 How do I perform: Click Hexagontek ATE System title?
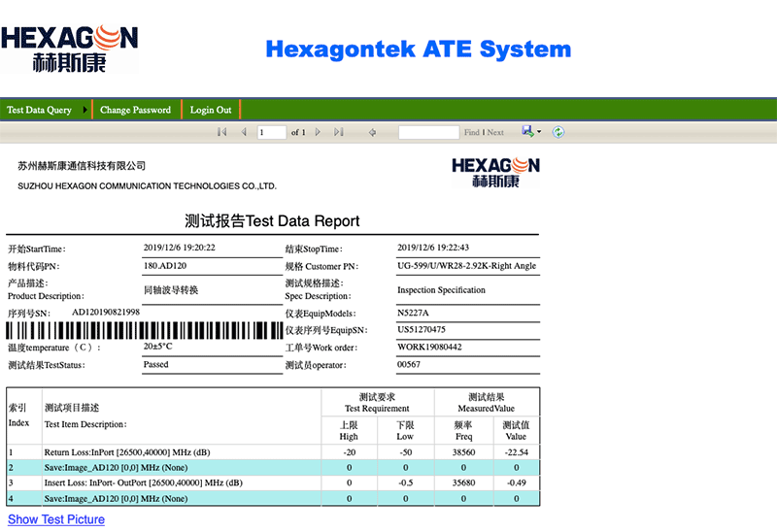click(x=419, y=50)
